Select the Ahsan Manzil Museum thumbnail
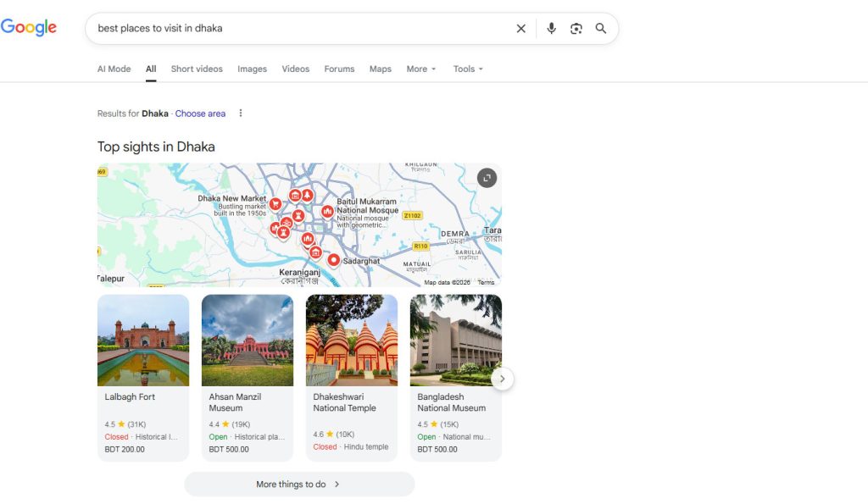 (248, 341)
